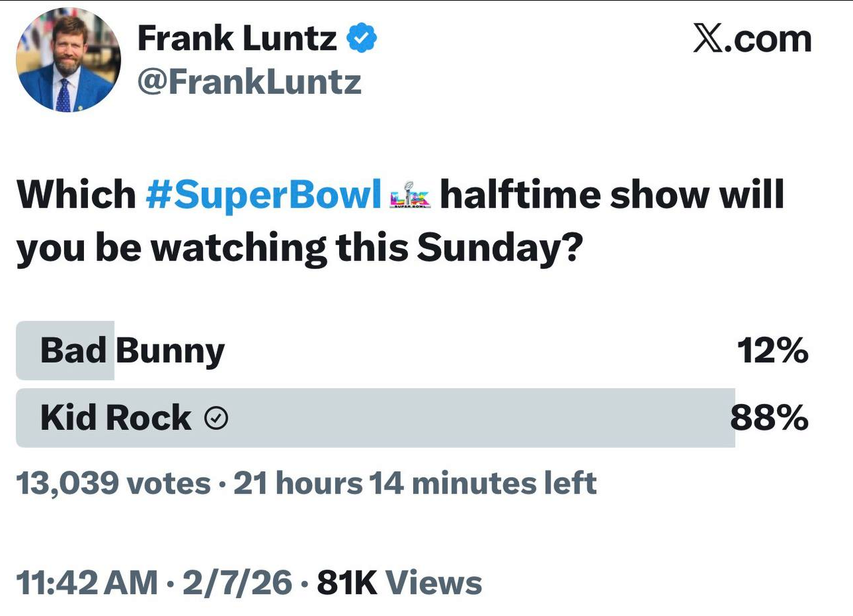Viewport: 853px width, 616px height.
Task: Click the 2/7/26 post date
Action: [238, 583]
